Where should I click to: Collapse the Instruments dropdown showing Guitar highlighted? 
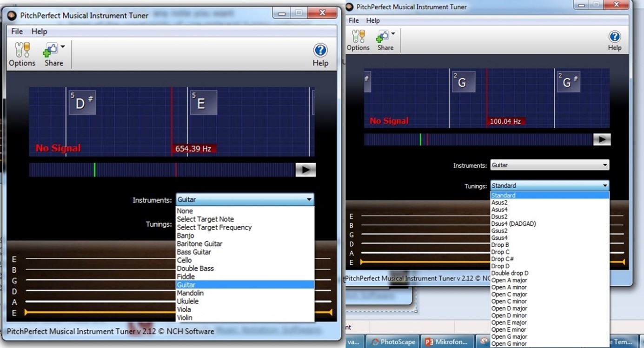click(x=309, y=200)
